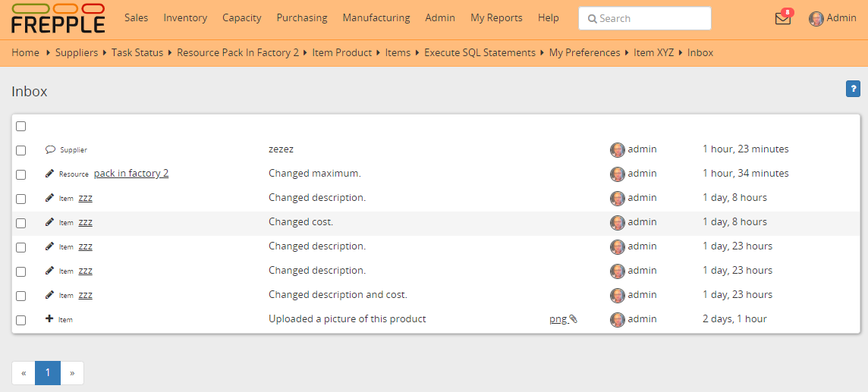Open the Inventory dropdown menu
Viewport: 868px width, 392px height.
tap(185, 18)
